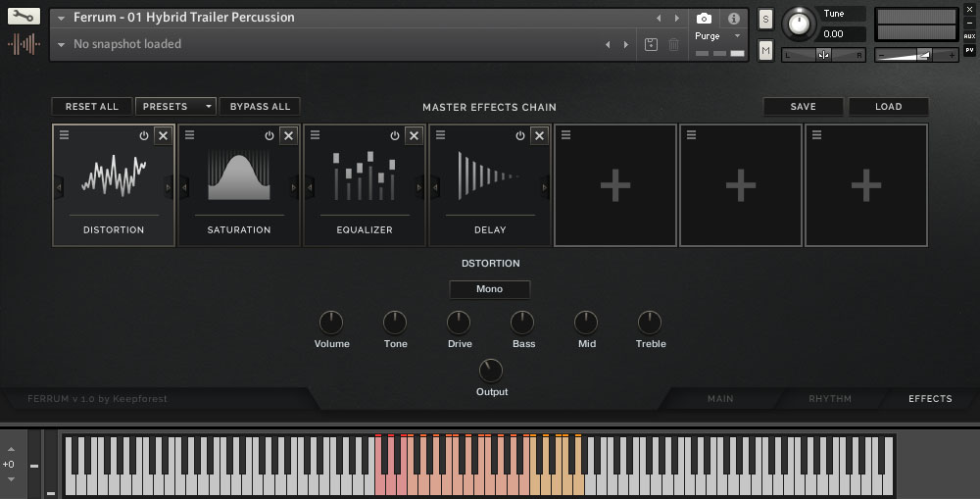The width and height of the screenshot is (980, 499).
Task: Click the distortion Bass knob
Action: click(522, 323)
